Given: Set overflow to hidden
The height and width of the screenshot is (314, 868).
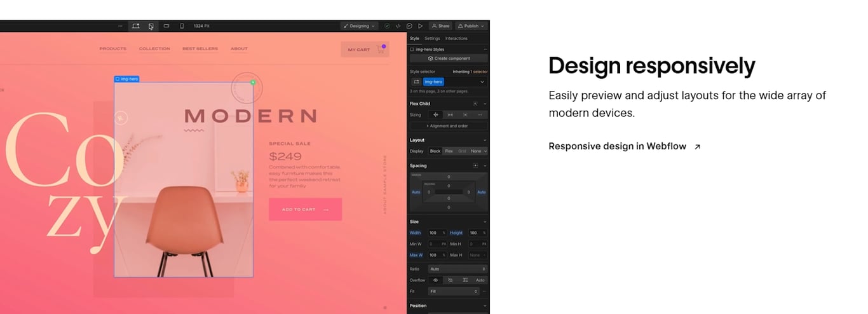Looking at the screenshot, I should point(451,280).
